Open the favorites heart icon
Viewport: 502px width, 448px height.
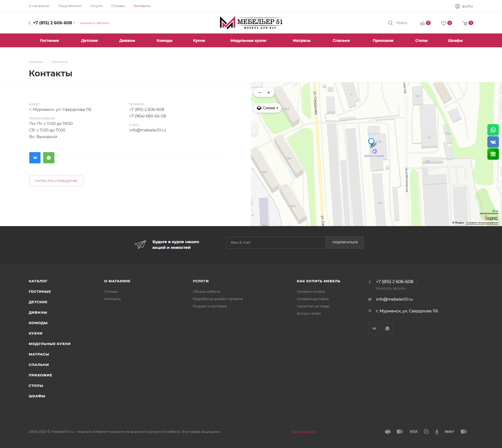tap(443, 23)
